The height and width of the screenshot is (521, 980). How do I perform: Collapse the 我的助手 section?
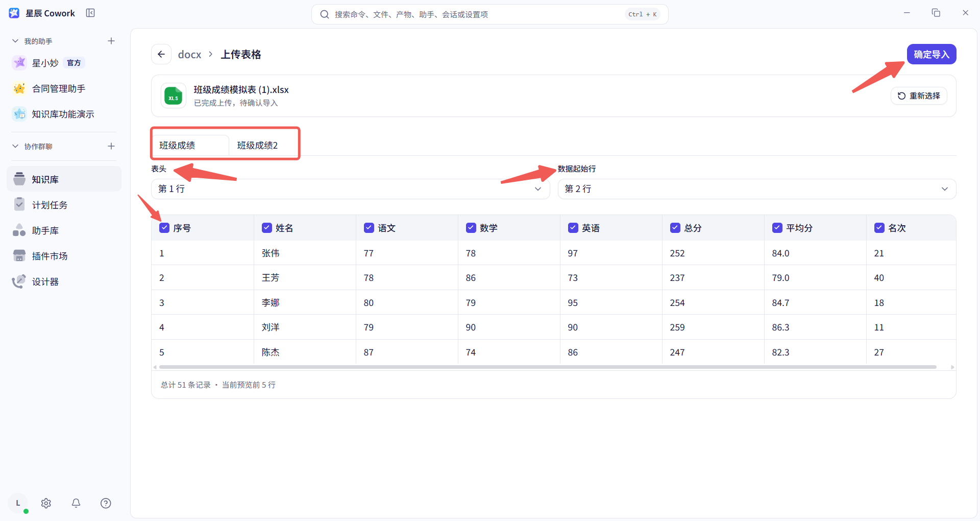15,41
